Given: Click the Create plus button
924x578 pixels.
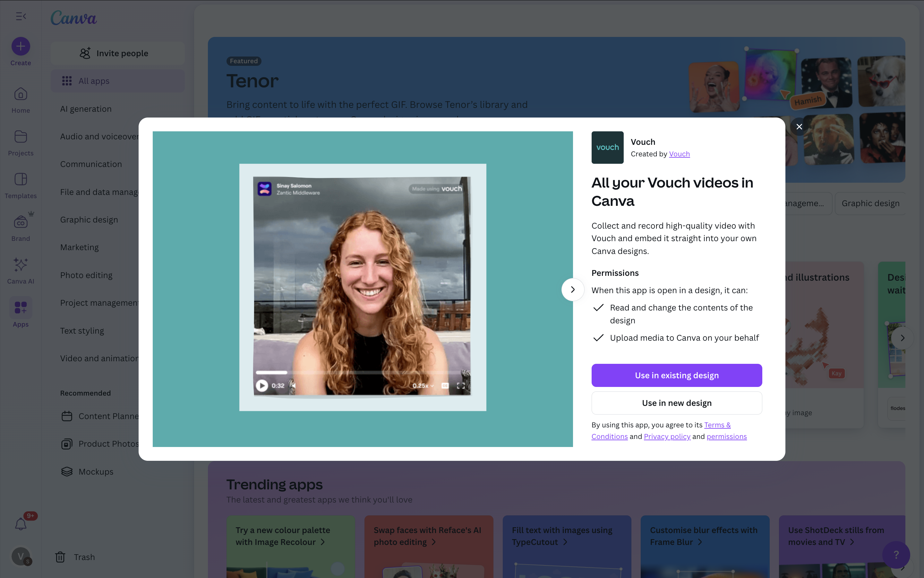Looking at the screenshot, I should click(21, 47).
